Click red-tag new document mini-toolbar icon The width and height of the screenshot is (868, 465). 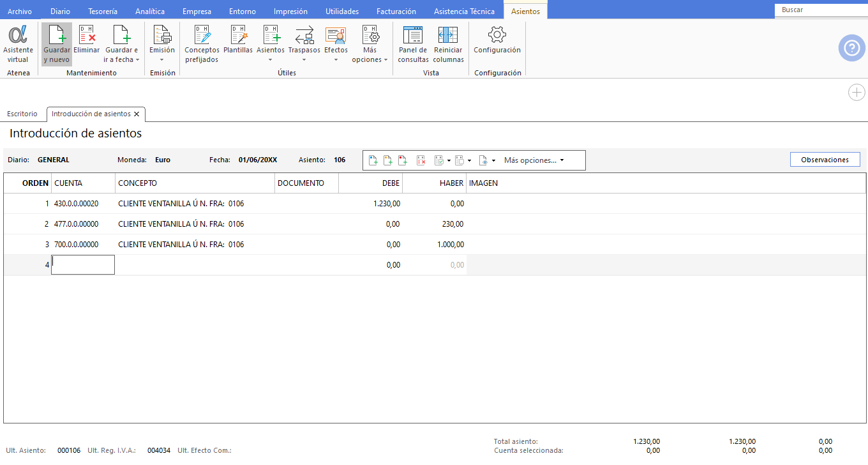[403, 160]
